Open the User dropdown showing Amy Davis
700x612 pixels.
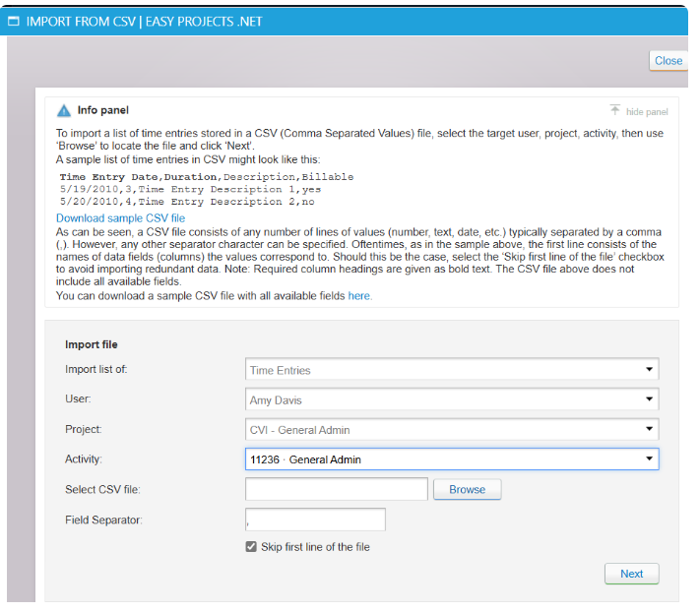click(452, 399)
